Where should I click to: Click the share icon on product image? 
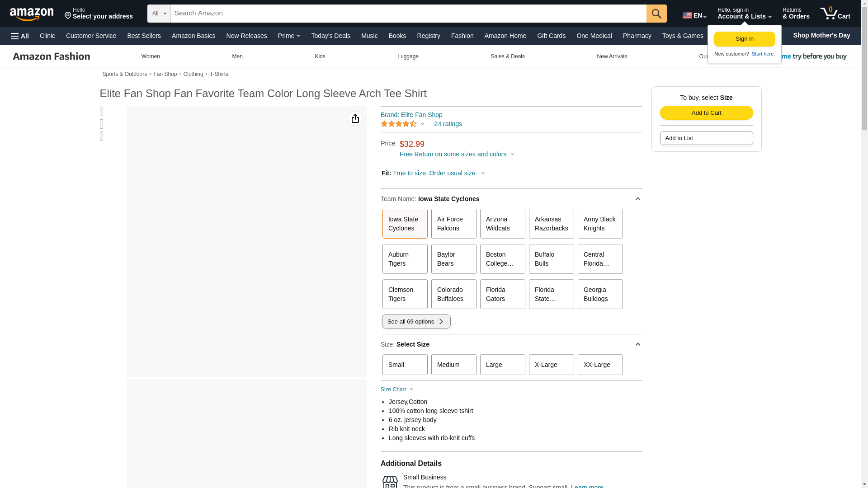(355, 118)
